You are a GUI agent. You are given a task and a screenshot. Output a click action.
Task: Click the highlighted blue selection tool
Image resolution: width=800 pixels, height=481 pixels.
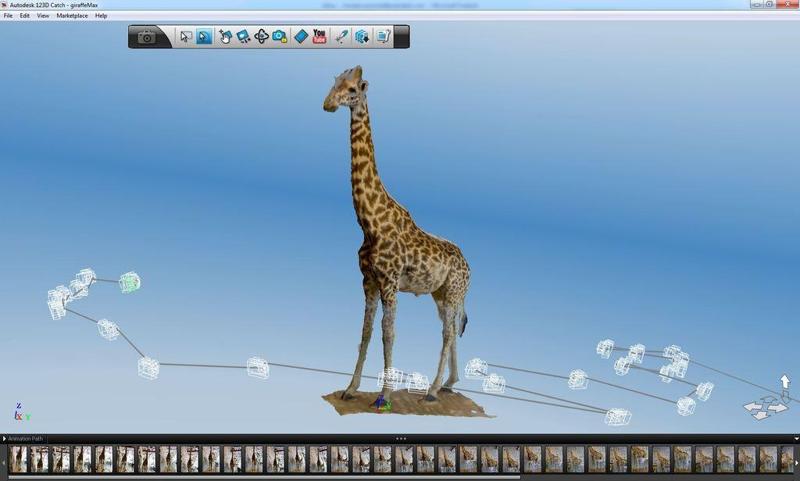pyautogui.click(x=204, y=36)
